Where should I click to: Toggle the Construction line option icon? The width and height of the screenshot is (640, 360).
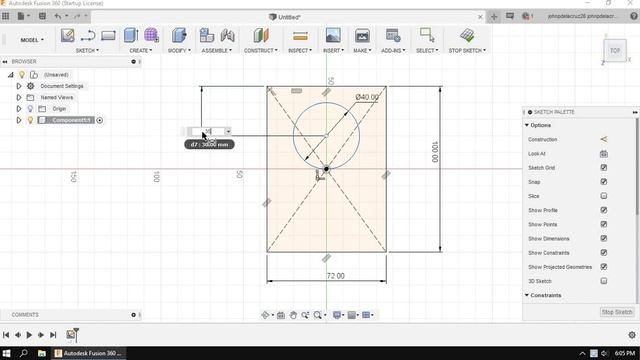coord(604,140)
